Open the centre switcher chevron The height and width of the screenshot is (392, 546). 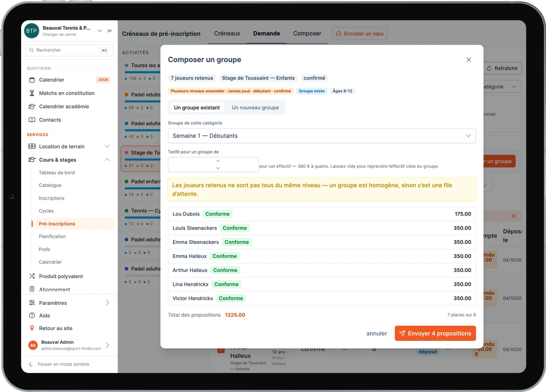(x=100, y=31)
